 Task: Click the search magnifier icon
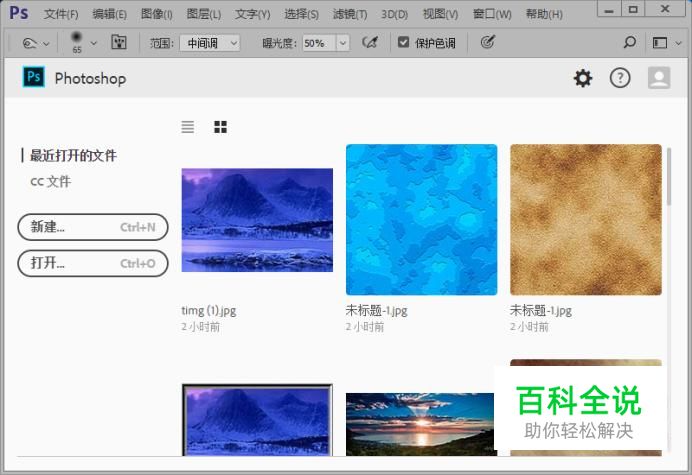[629, 42]
